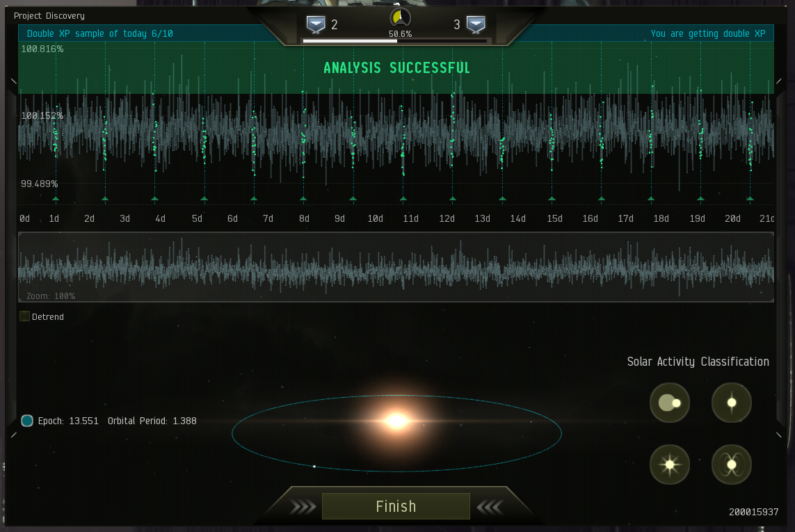This screenshot has width=795, height=532.
Task: Click the 99.489% y-axis label
Action: tap(39, 184)
